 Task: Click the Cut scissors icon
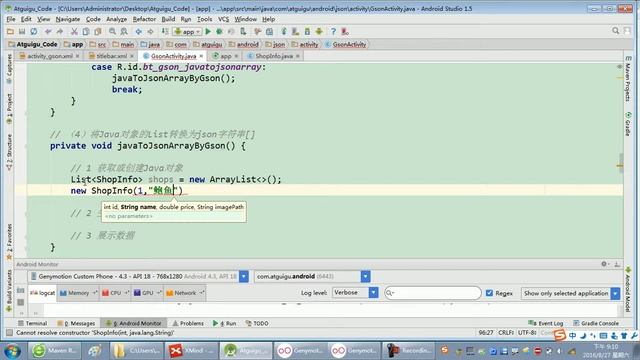point(74,31)
